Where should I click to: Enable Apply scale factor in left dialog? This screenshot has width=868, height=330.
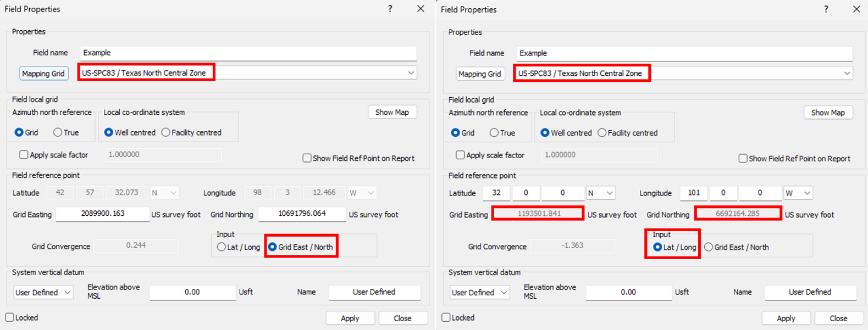[24, 155]
